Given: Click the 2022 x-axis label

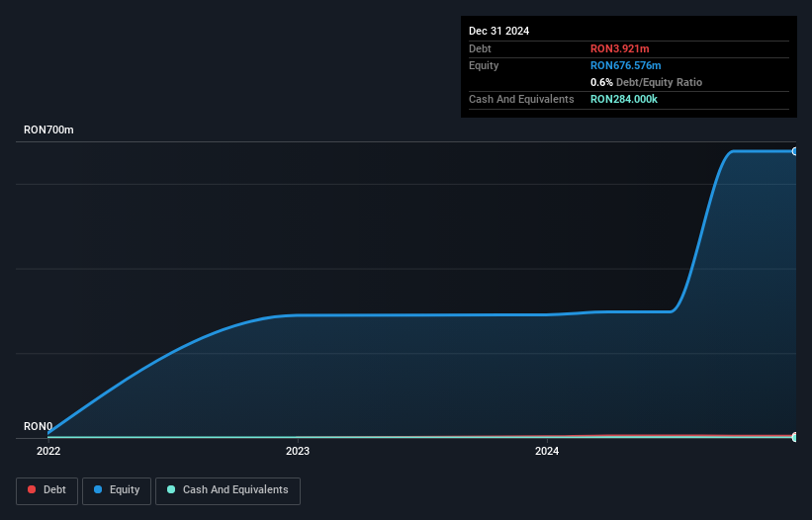Looking at the screenshot, I should [48, 451].
